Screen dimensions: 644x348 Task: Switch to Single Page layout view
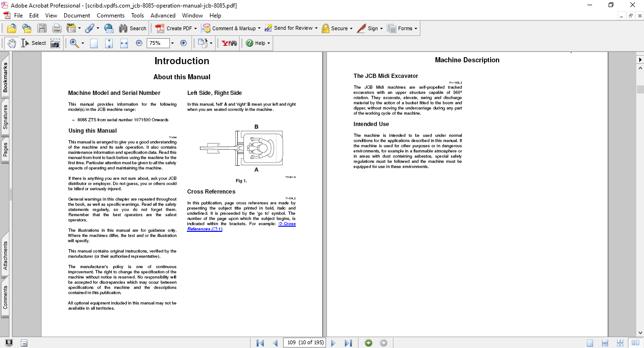point(590,343)
